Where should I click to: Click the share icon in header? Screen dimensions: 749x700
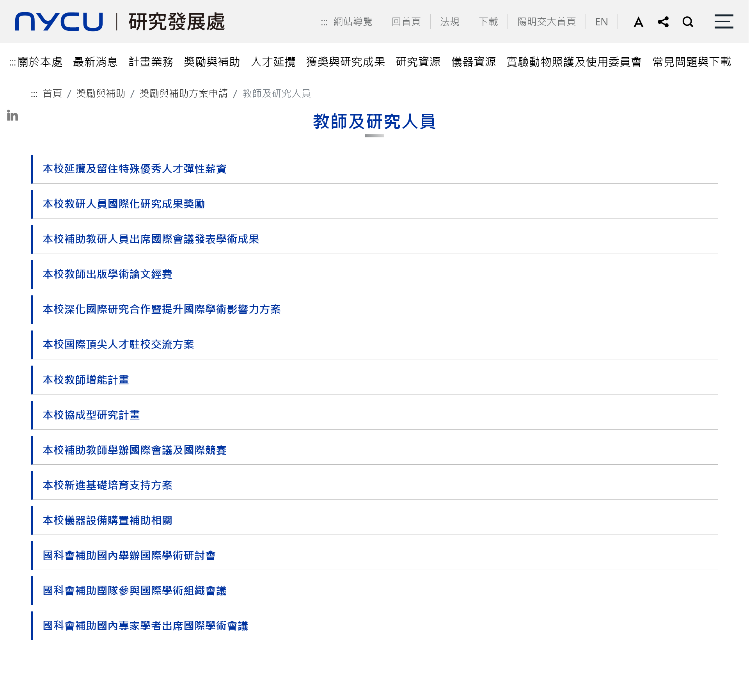(x=663, y=22)
